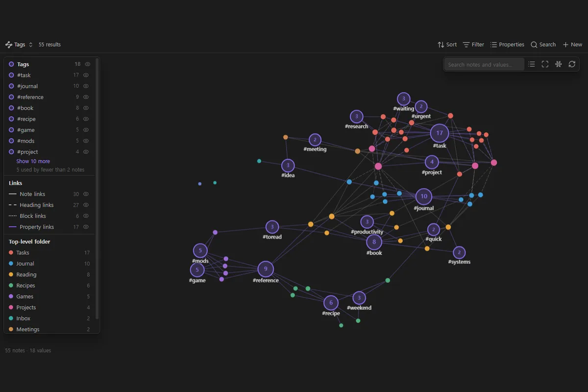Click the #book graph node
Viewport: 588px width, 392px height.
coord(374,242)
